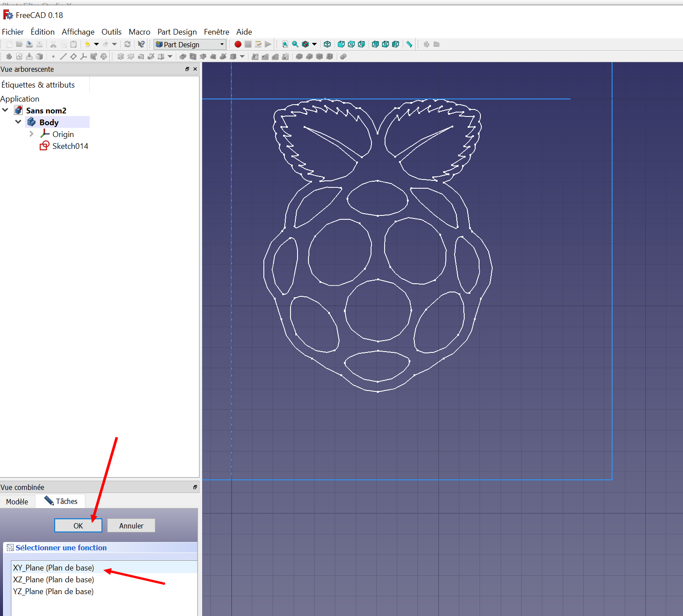683x616 pixels.
Task: Float the Vue arborescente panel
Action: tap(187, 69)
